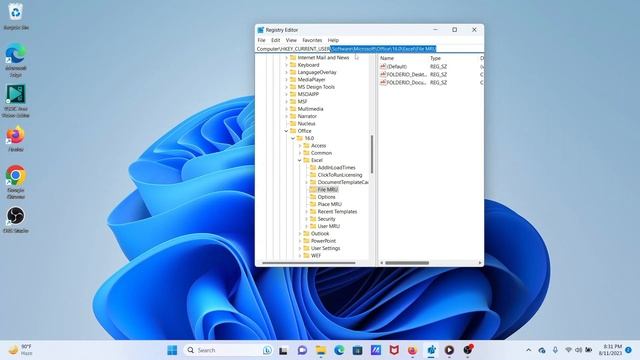
Task: Click the (Default) registry value icon
Action: (x=383, y=67)
